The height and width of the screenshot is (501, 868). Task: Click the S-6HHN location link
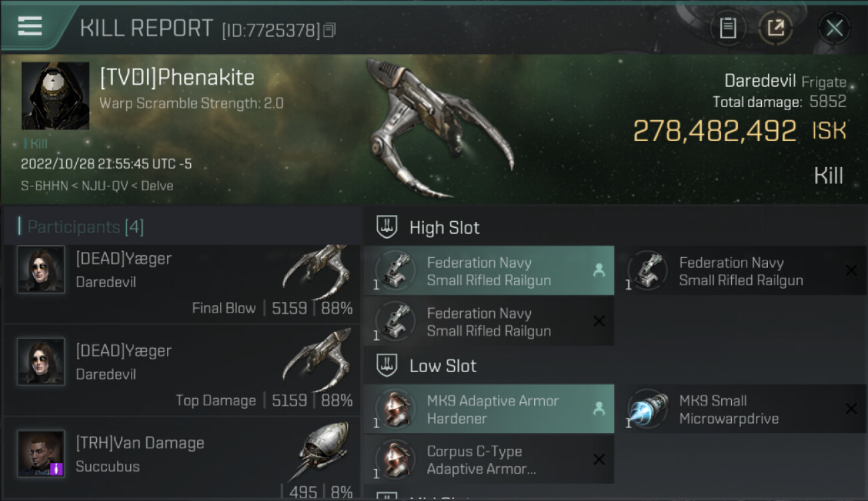click(44, 186)
